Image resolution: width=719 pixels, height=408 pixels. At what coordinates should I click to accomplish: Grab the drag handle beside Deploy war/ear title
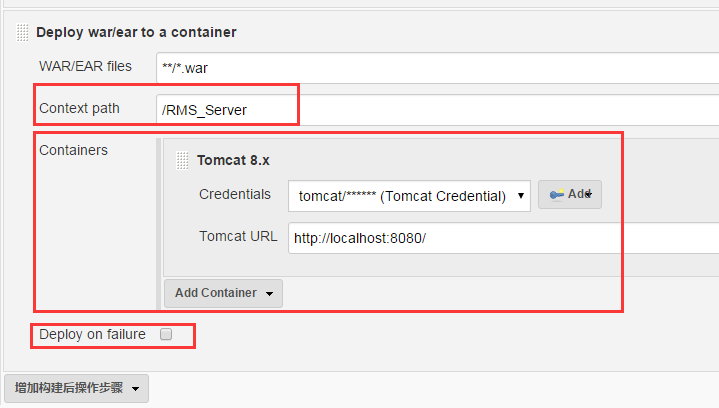click(x=22, y=33)
